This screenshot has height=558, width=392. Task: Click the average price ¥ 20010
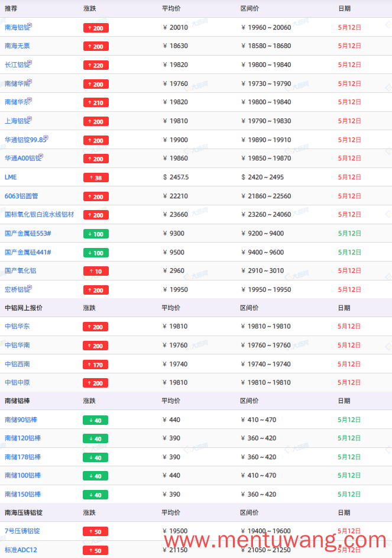coord(176,27)
